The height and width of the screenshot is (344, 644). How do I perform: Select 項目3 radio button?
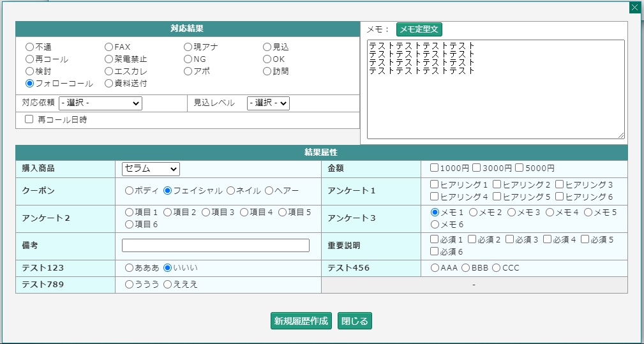click(x=206, y=213)
